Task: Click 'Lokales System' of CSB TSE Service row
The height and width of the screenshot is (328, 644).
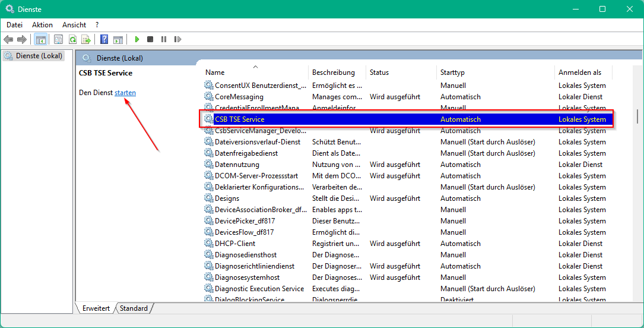Action: point(582,119)
